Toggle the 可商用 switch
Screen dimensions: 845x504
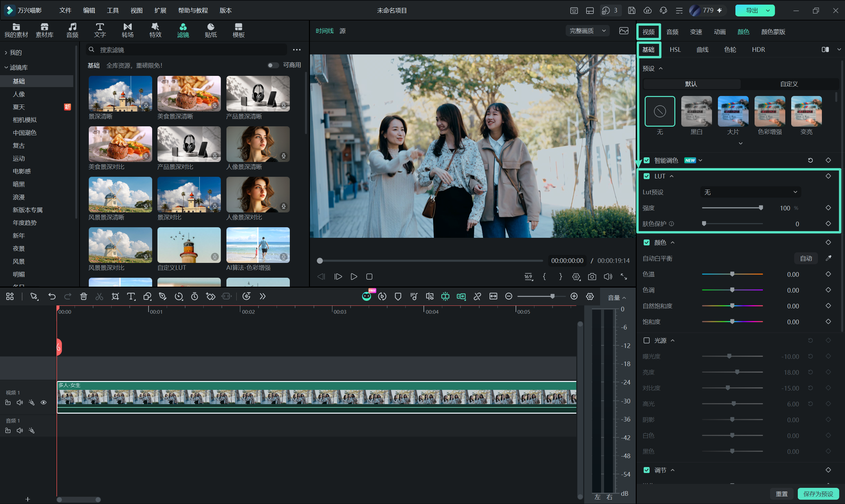[x=273, y=65]
